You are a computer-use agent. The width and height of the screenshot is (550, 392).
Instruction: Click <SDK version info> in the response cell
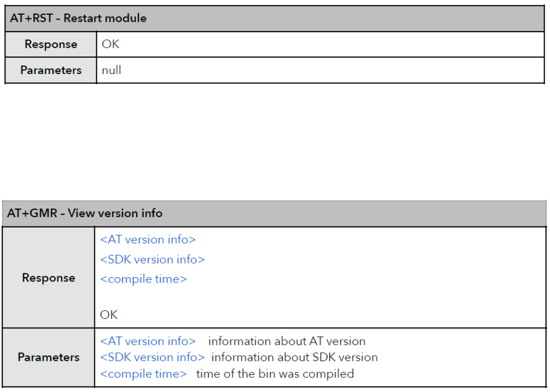coord(152,260)
